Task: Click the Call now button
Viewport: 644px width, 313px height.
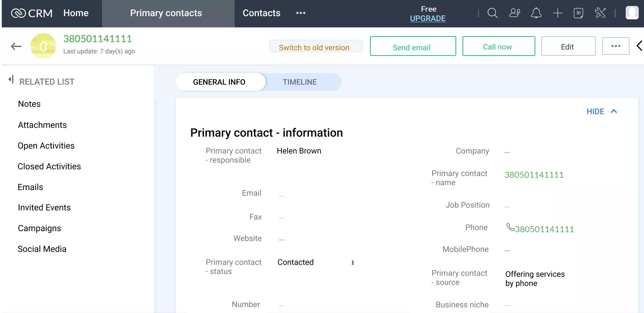Action: (499, 46)
